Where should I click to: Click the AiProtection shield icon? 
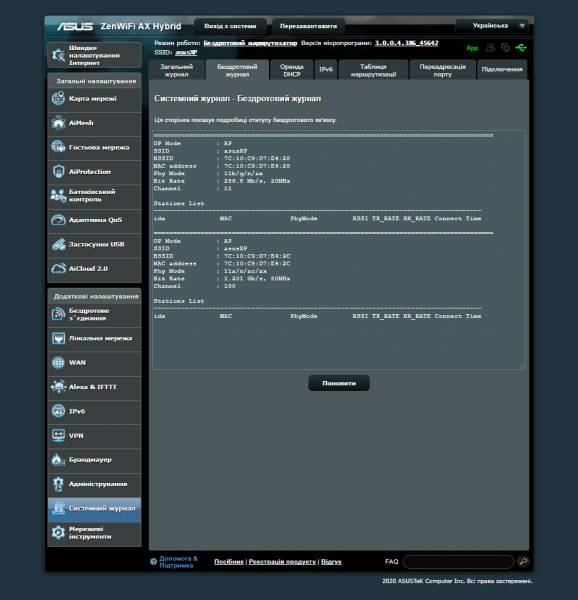[58, 171]
